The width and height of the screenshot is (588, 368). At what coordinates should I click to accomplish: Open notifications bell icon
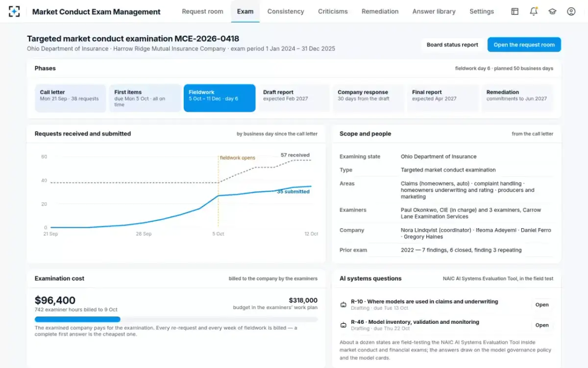pyautogui.click(x=534, y=11)
